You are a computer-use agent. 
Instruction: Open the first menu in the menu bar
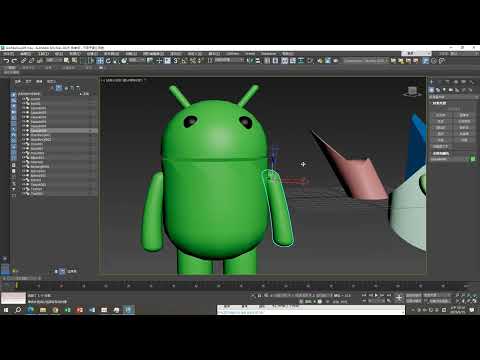(x=8, y=54)
